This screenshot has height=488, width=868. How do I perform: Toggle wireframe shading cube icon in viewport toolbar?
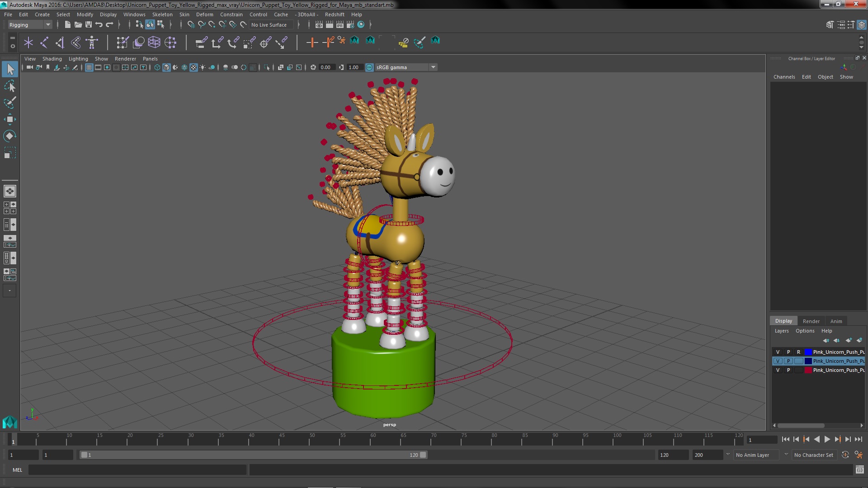point(157,67)
